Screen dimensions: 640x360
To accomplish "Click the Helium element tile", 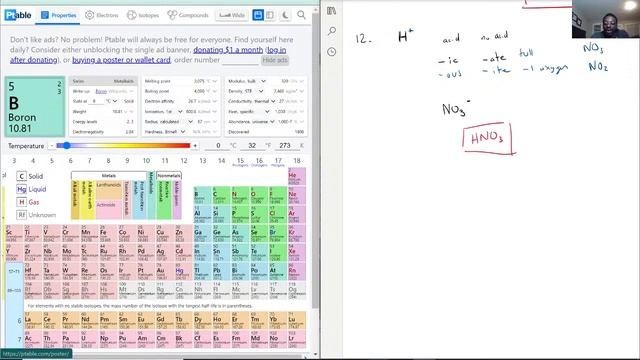I will [x=297, y=176].
